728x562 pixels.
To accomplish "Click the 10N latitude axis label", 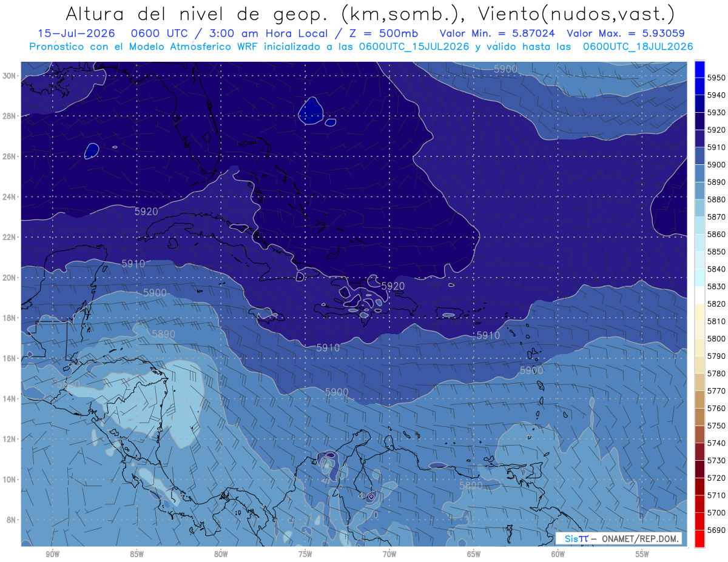I will point(10,479).
